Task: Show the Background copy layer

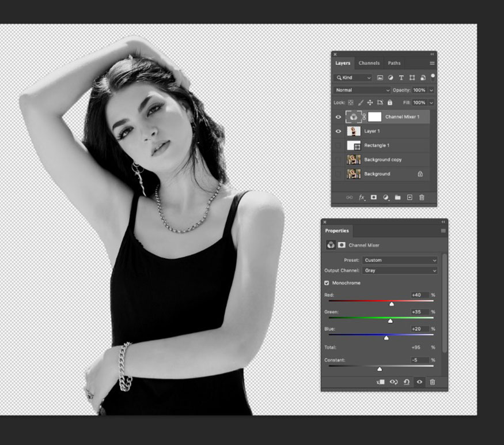Action: point(338,160)
